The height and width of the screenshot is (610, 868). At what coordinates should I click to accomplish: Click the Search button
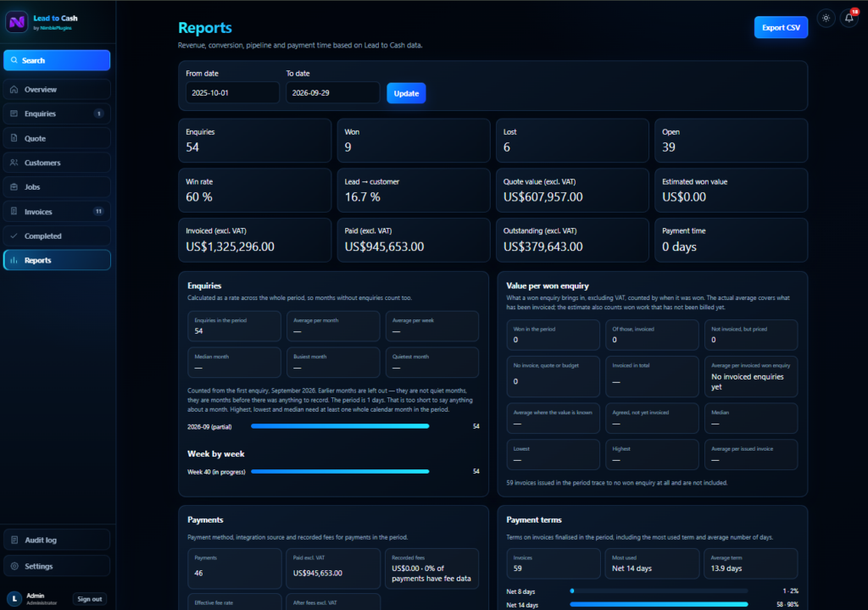click(57, 60)
